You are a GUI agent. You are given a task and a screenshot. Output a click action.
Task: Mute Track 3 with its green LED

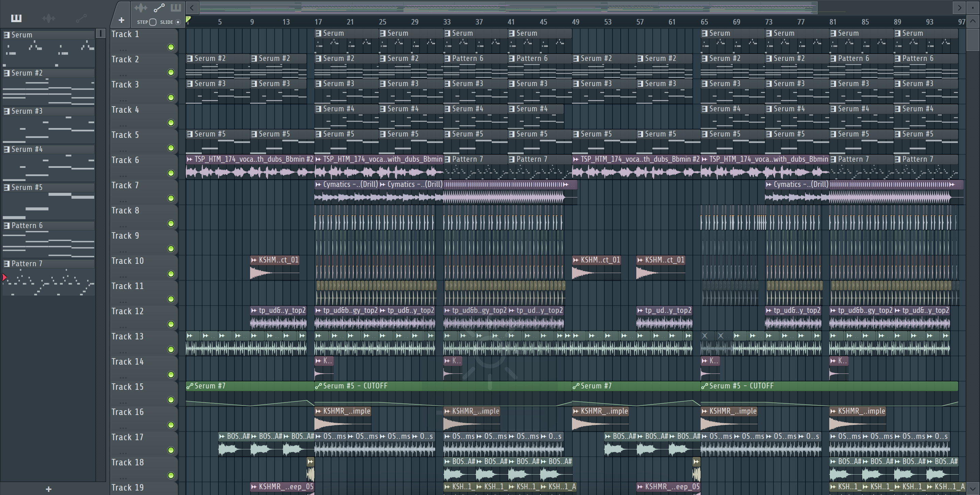click(x=171, y=97)
